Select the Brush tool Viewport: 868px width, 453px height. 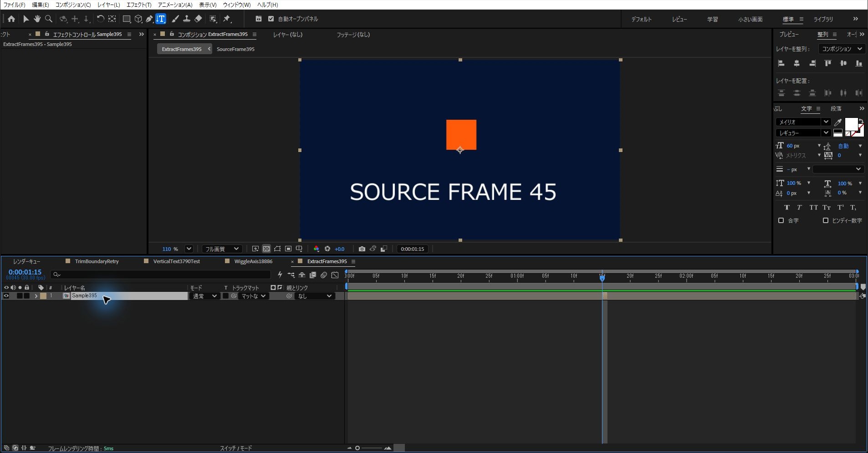pyautogui.click(x=175, y=19)
